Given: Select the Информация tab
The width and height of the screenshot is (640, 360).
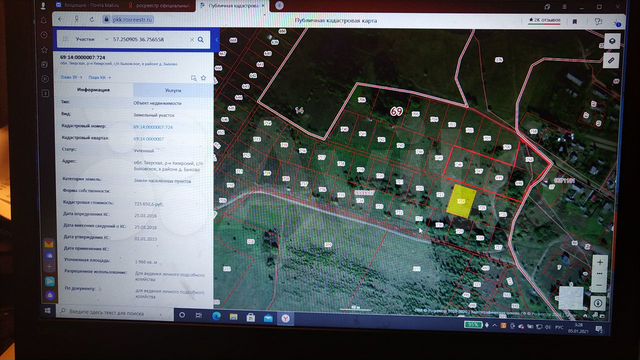Looking at the screenshot, I should 93,90.
